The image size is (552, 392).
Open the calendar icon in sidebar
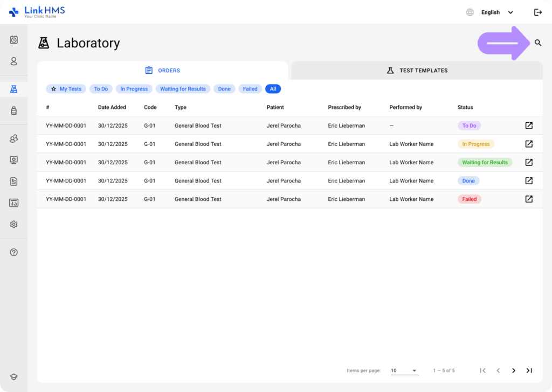pos(14,40)
